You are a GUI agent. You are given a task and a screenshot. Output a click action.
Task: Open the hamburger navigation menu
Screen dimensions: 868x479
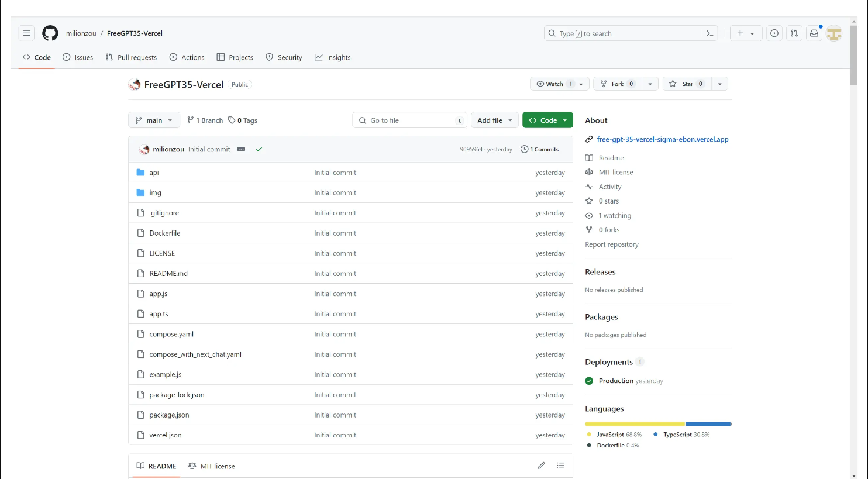point(26,33)
